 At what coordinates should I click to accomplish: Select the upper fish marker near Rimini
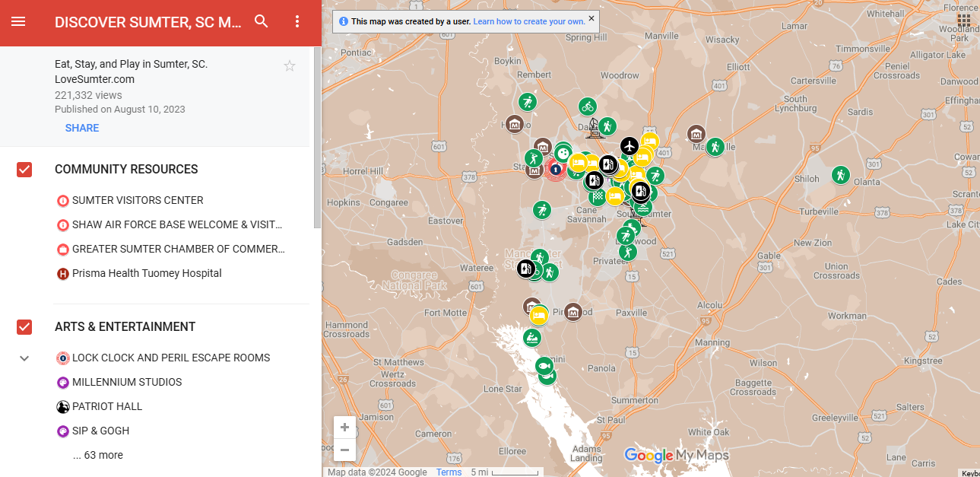tap(544, 367)
